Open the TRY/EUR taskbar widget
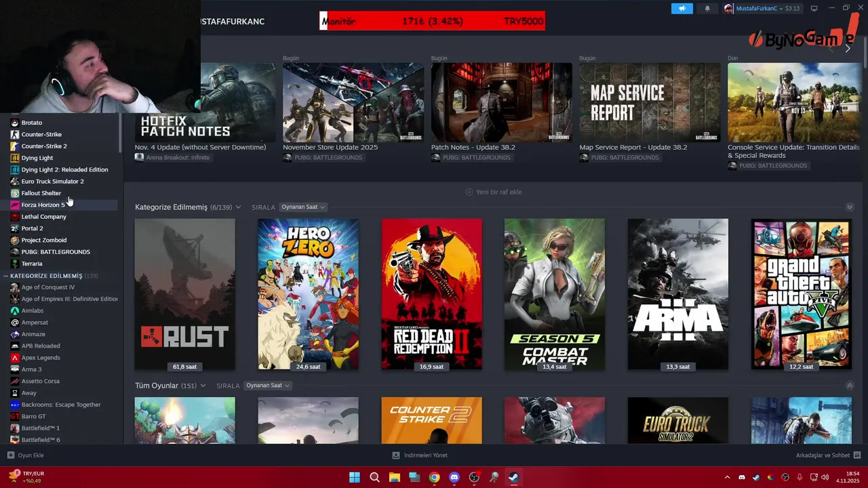This screenshot has height=488, width=868. click(x=27, y=477)
